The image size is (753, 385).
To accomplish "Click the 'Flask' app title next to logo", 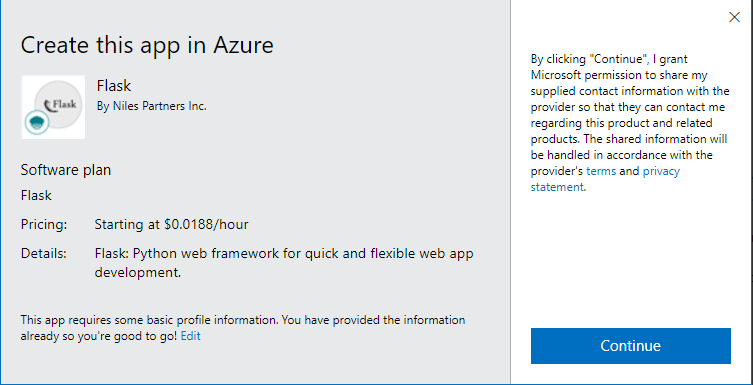I will (x=114, y=86).
